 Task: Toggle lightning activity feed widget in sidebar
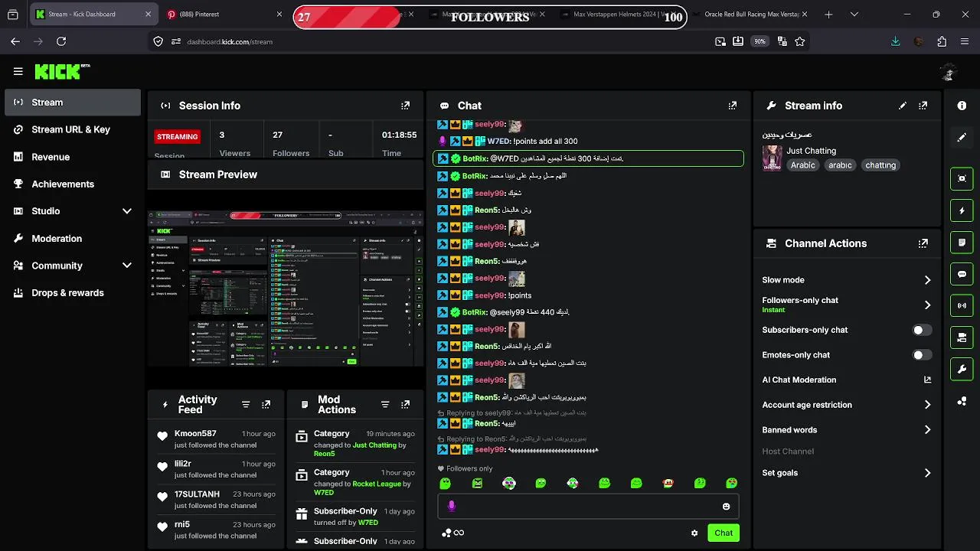[x=962, y=210]
